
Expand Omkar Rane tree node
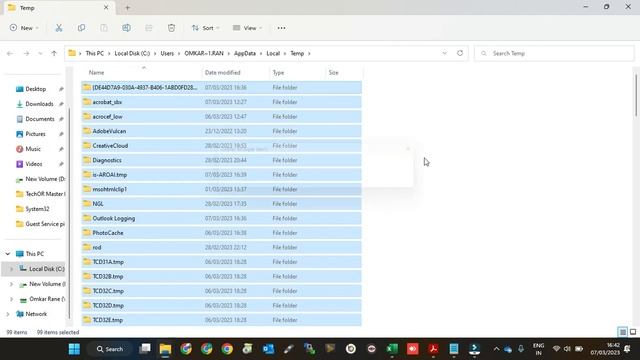tap(11, 299)
